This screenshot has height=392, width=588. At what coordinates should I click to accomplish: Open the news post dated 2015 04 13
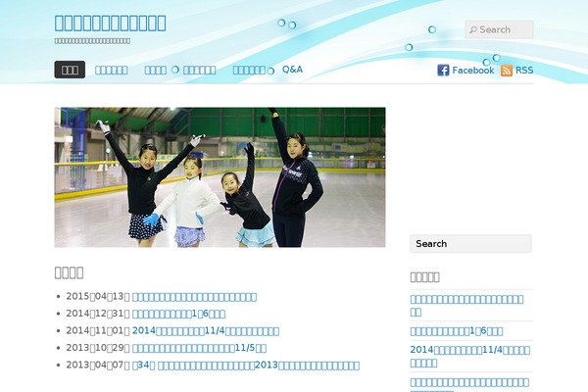(x=194, y=297)
